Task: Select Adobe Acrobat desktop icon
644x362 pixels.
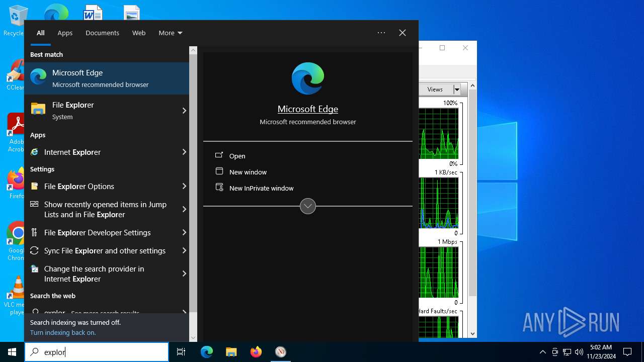Action: coord(16,133)
